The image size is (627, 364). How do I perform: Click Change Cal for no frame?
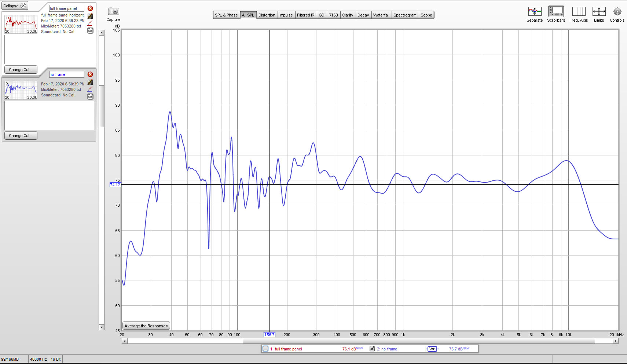pos(21,136)
